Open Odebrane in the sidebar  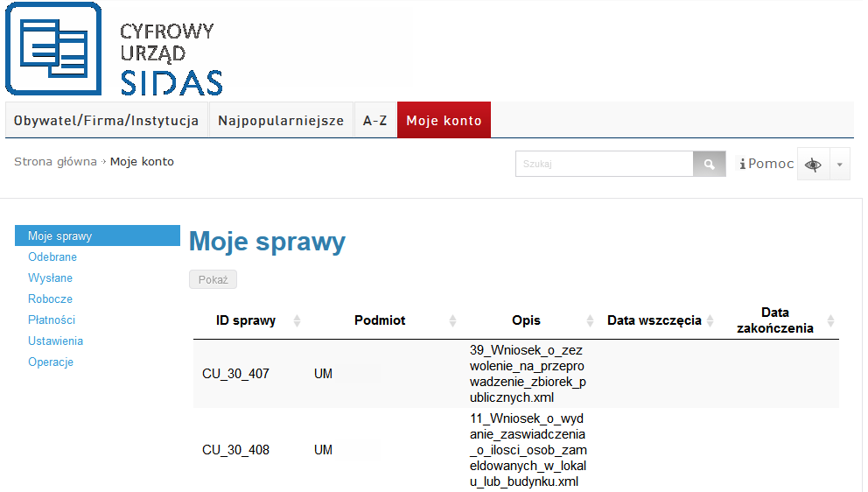click(52, 257)
